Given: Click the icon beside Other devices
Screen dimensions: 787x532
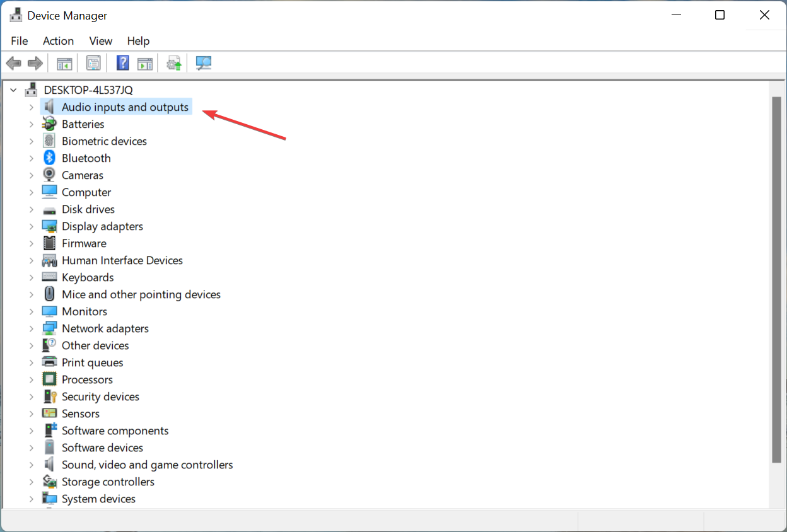Looking at the screenshot, I should [x=49, y=345].
